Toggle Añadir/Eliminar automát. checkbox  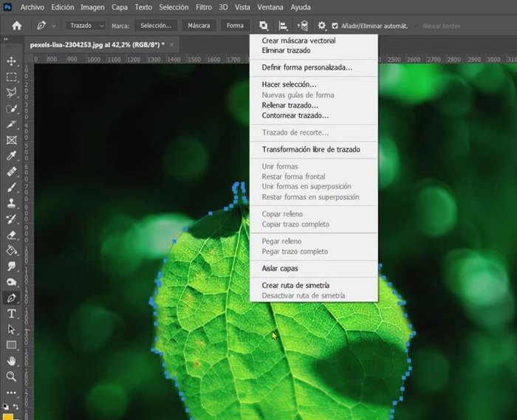pos(335,26)
